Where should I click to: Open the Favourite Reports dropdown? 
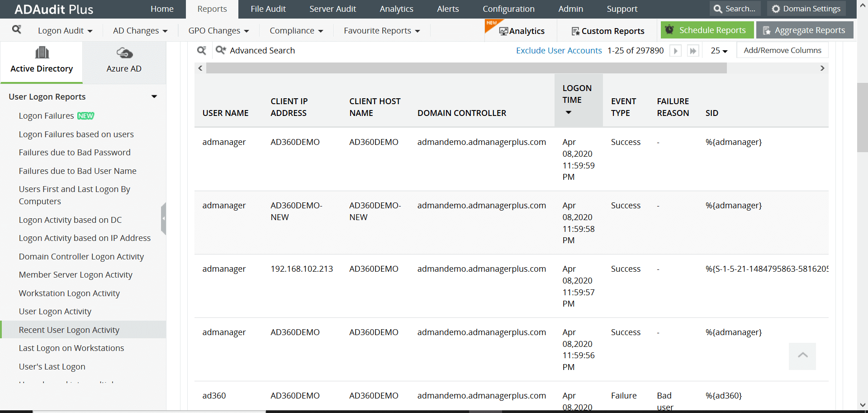tap(382, 30)
